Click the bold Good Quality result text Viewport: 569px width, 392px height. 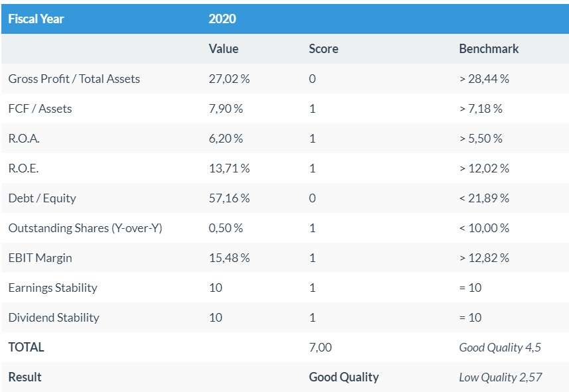(x=343, y=377)
